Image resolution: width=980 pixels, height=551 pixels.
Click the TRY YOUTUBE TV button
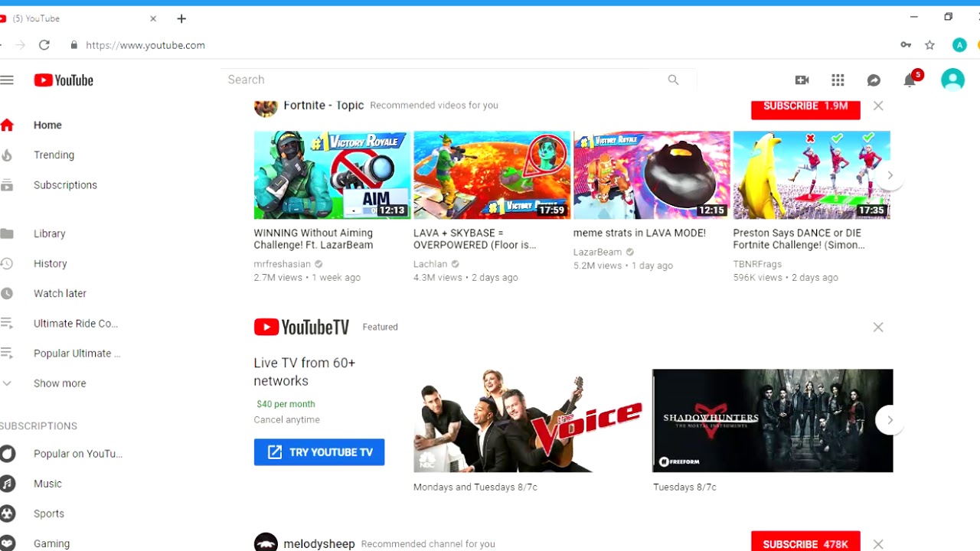pos(319,452)
